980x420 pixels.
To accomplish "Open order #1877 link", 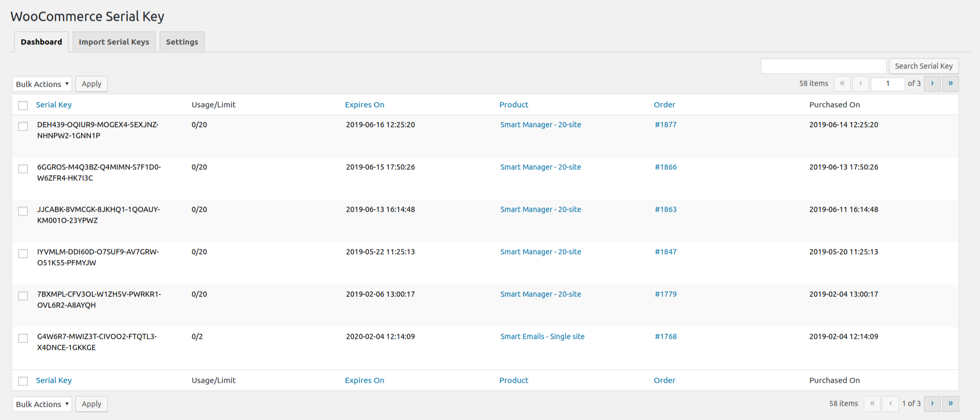I will coord(665,125).
